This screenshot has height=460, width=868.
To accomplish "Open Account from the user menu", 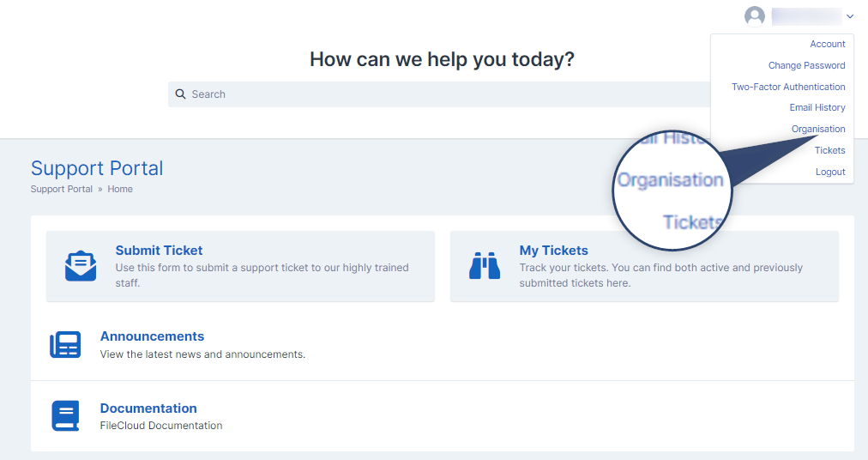I will coord(828,44).
